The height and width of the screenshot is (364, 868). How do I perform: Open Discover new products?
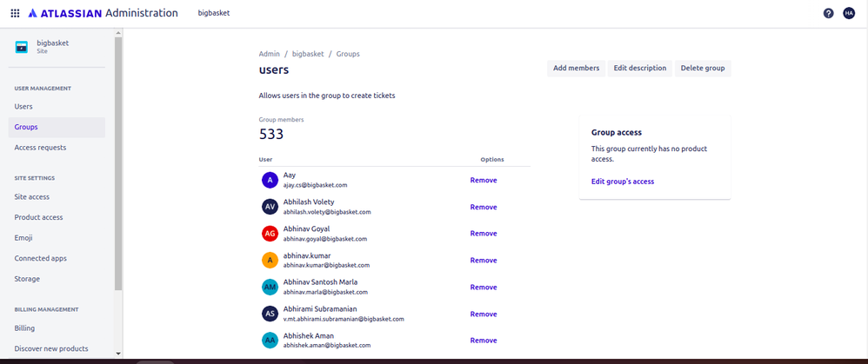point(57,348)
